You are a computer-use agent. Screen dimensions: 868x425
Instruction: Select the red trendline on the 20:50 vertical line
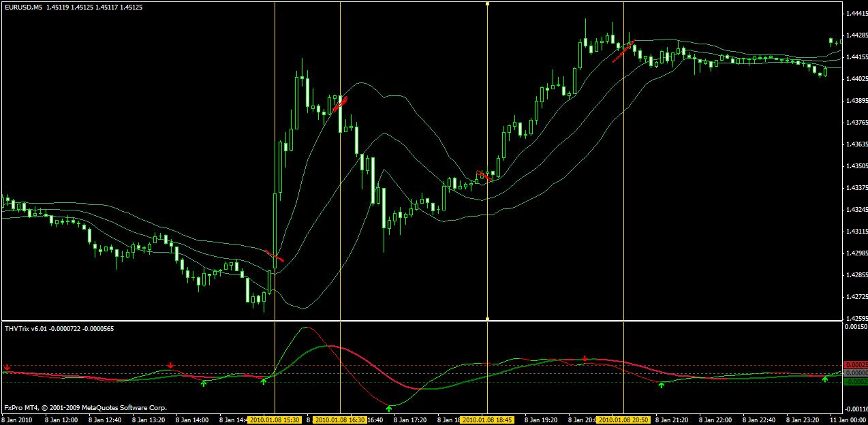coord(623,51)
